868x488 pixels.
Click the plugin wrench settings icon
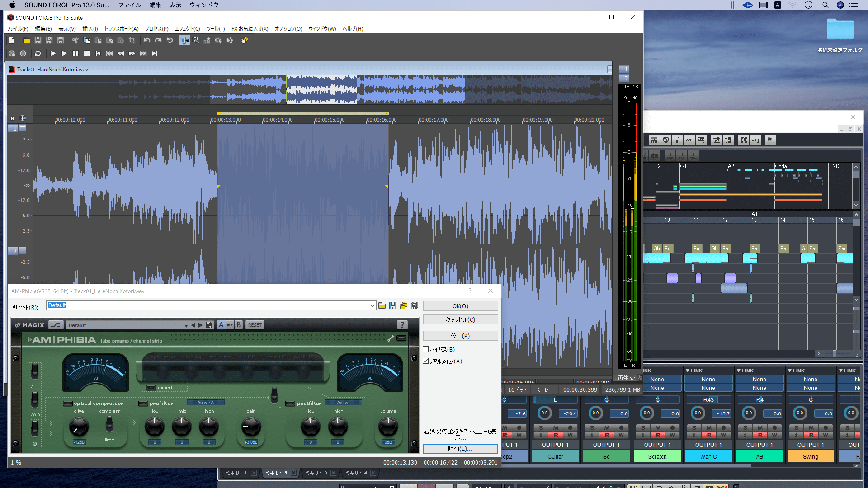tap(391, 338)
